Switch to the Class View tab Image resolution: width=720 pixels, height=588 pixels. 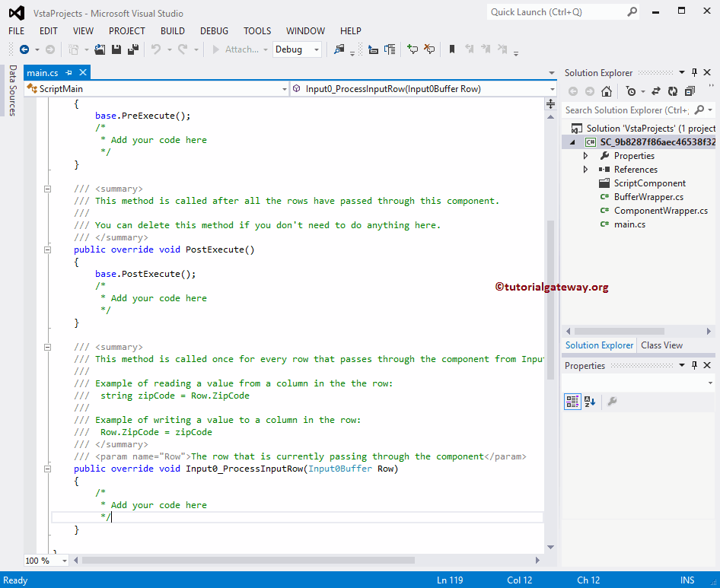pos(661,345)
